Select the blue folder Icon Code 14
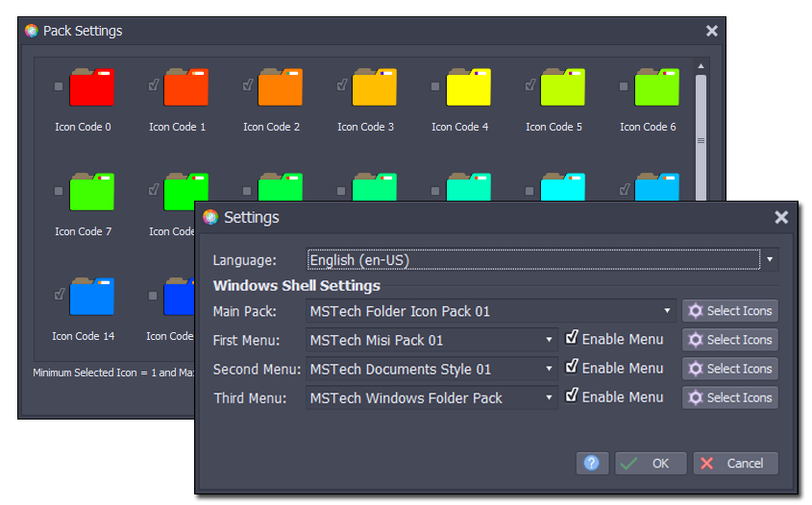Screen dimensions: 812x505 click(91, 297)
